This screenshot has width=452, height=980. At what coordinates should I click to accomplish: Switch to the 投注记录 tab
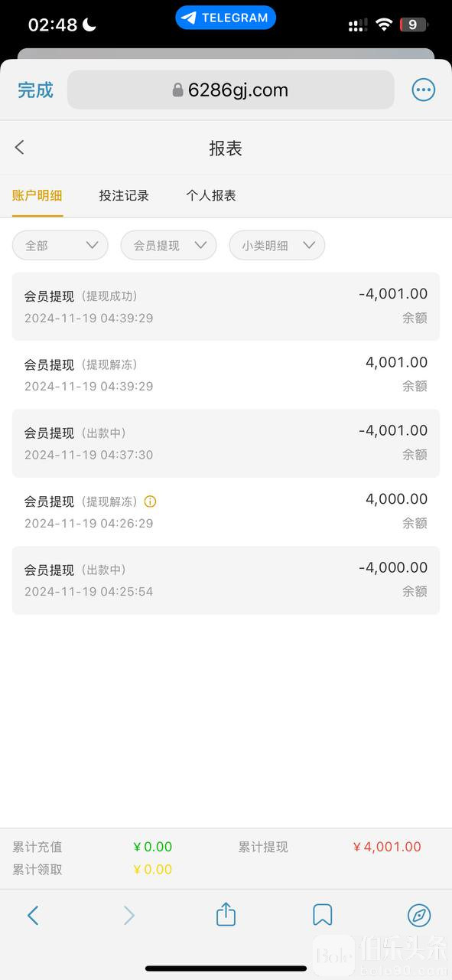coord(124,196)
